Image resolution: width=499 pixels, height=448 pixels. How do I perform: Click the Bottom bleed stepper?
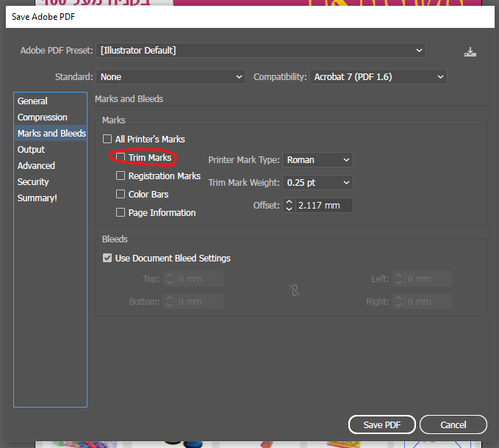point(169,301)
